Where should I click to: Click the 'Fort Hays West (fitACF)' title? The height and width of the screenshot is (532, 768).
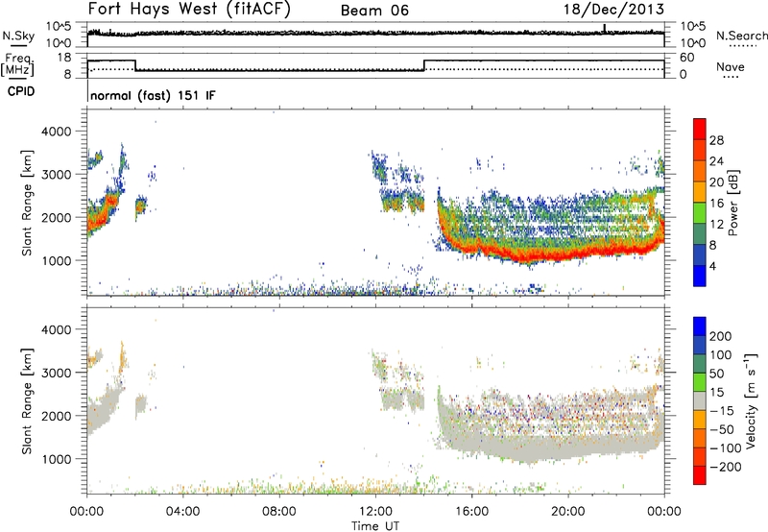coord(189,10)
